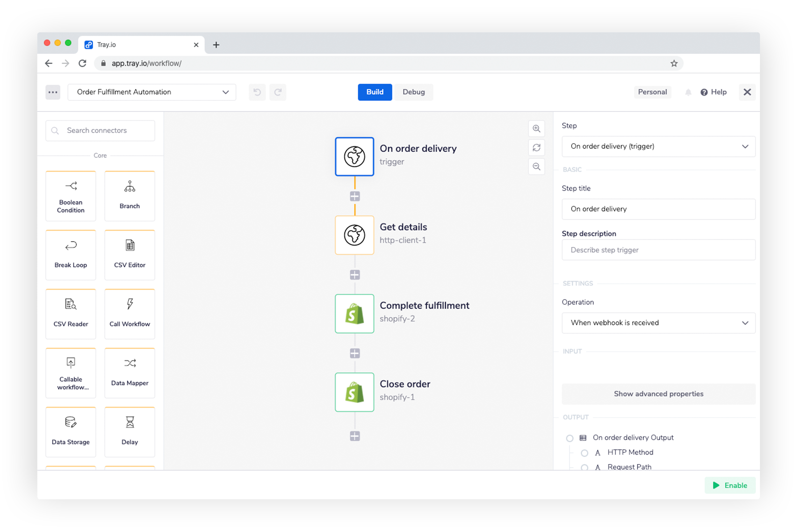This screenshot has height=532, width=798.
Task: Click plus button below Close order step
Action: [x=355, y=436]
